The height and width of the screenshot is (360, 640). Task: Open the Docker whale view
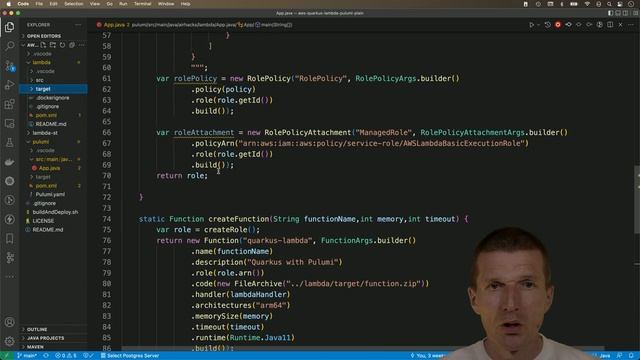coord(9,162)
